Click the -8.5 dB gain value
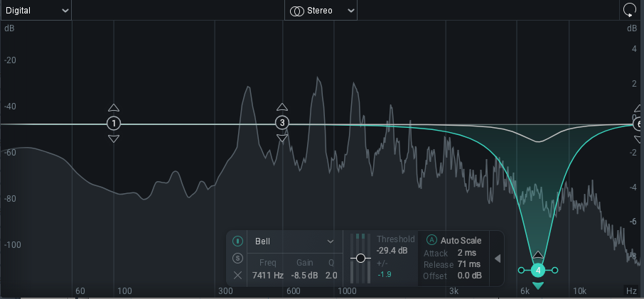This screenshot has width=644, height=299. pyautogui.click(x=304, y=276)
